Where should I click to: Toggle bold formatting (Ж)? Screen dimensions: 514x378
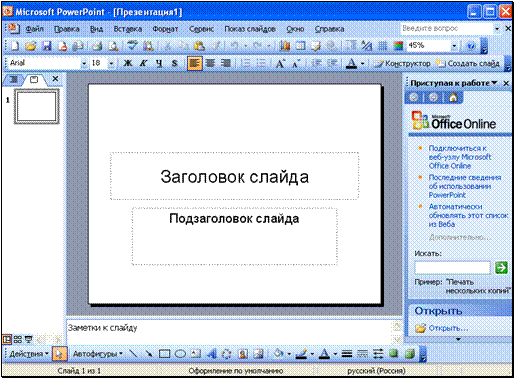click(128, 63)
